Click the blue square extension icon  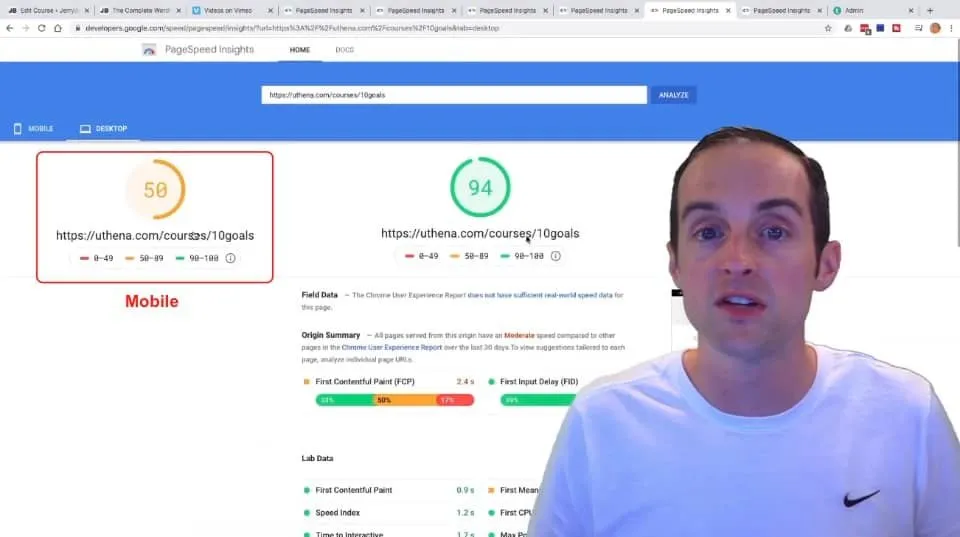coord(880,28)
